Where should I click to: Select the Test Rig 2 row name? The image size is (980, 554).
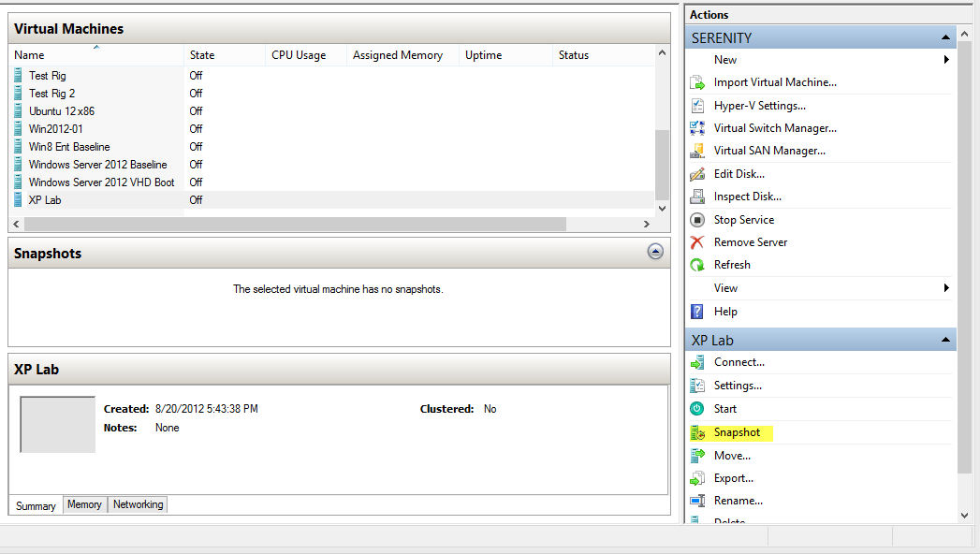pos(51,93)
